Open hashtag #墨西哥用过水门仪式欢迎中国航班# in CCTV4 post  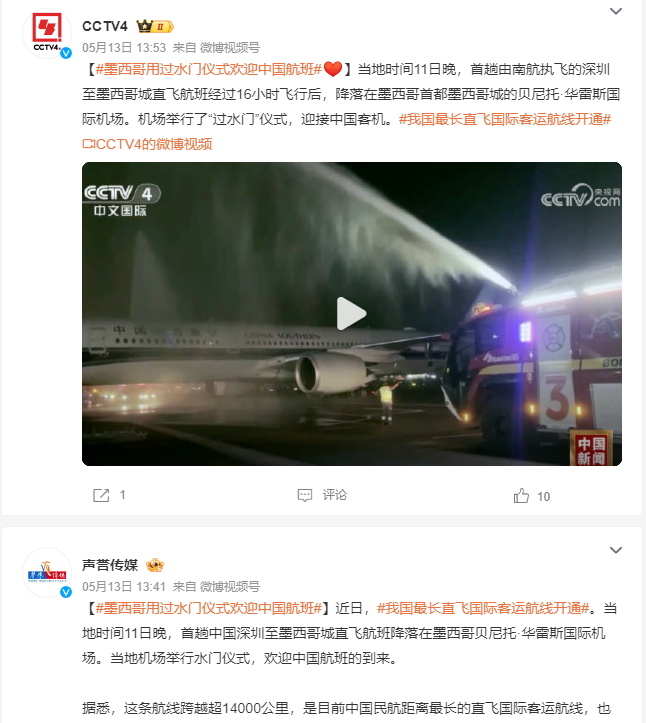[x=208, y=69]
